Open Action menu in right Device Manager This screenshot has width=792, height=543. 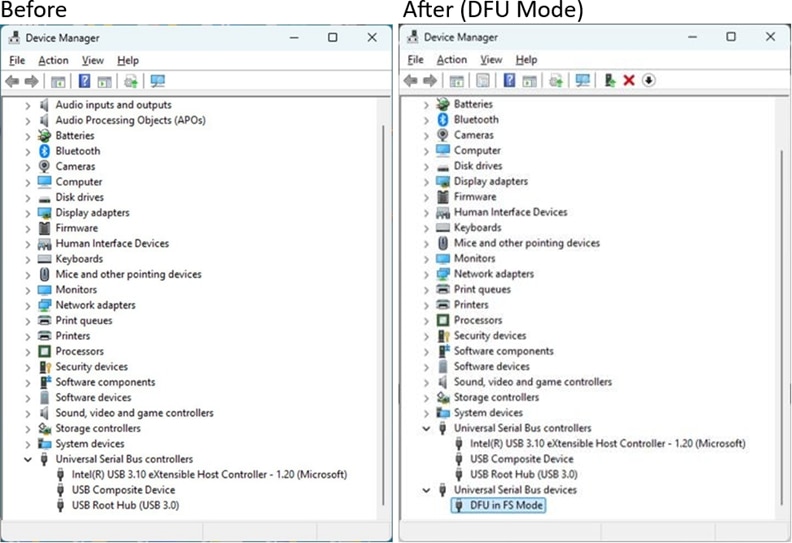(x=452, y=60)
